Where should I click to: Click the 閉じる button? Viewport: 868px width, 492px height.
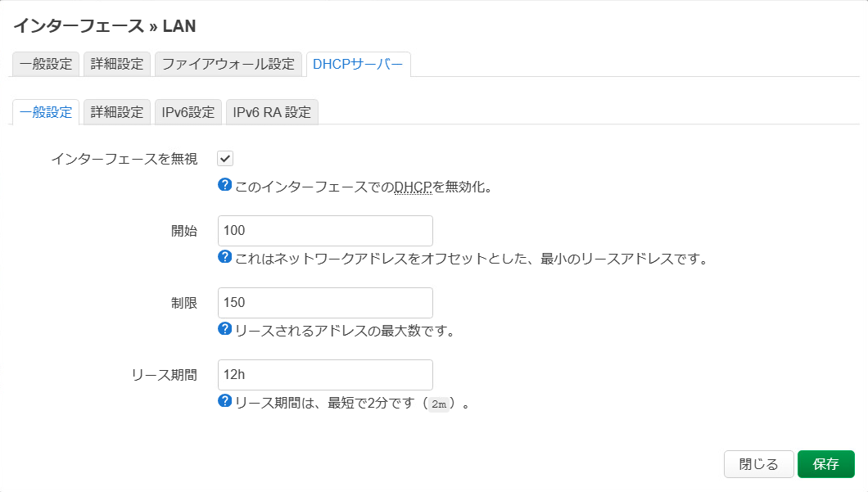758,464
